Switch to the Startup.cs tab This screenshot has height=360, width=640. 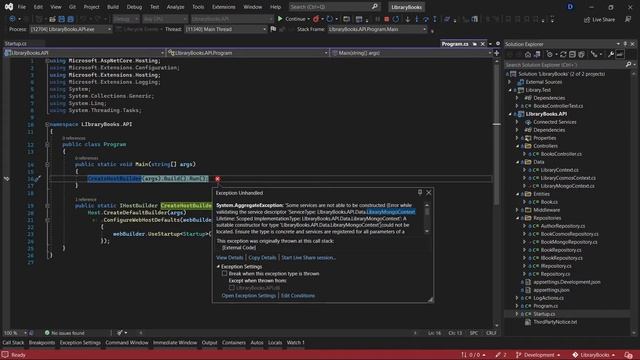16,44
